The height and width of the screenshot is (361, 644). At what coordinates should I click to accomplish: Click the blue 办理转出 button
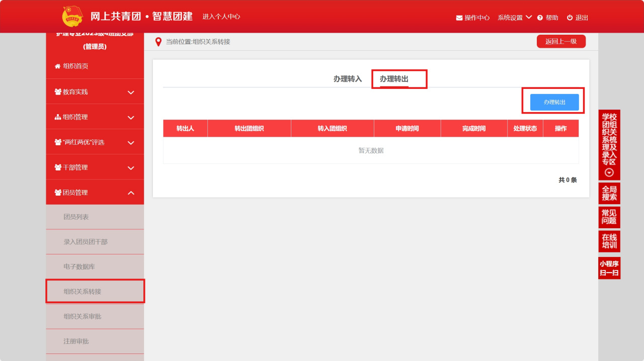pyautogui.click(x=554, y=102)
